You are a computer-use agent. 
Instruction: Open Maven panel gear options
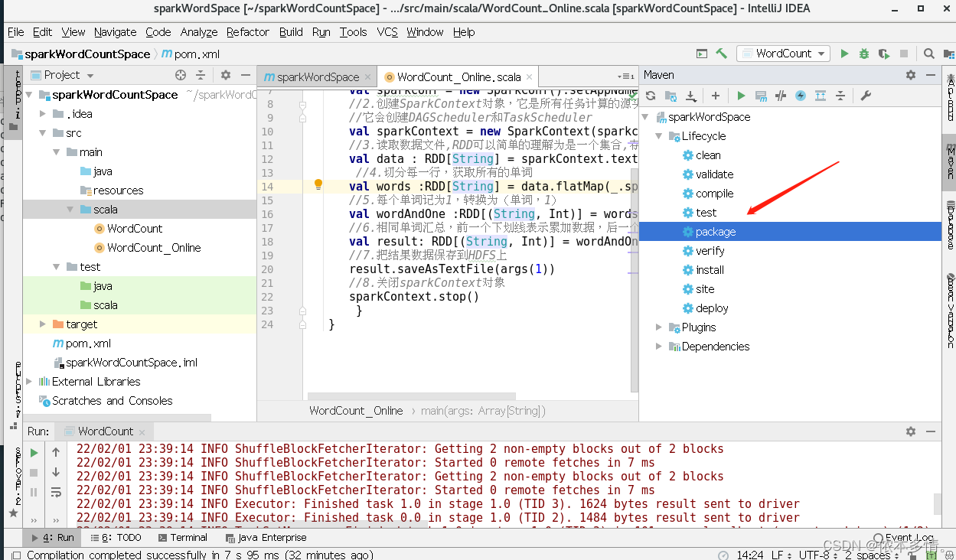click(911, 75)
